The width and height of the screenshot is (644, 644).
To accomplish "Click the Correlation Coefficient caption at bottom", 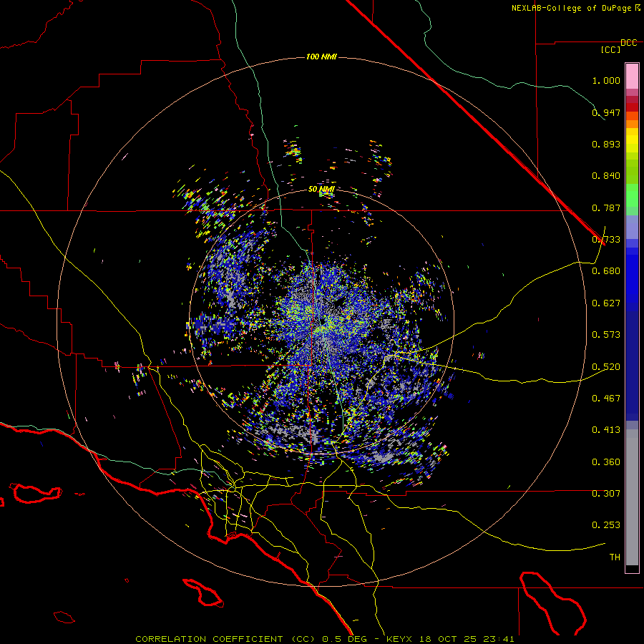I will pos(324,639).
